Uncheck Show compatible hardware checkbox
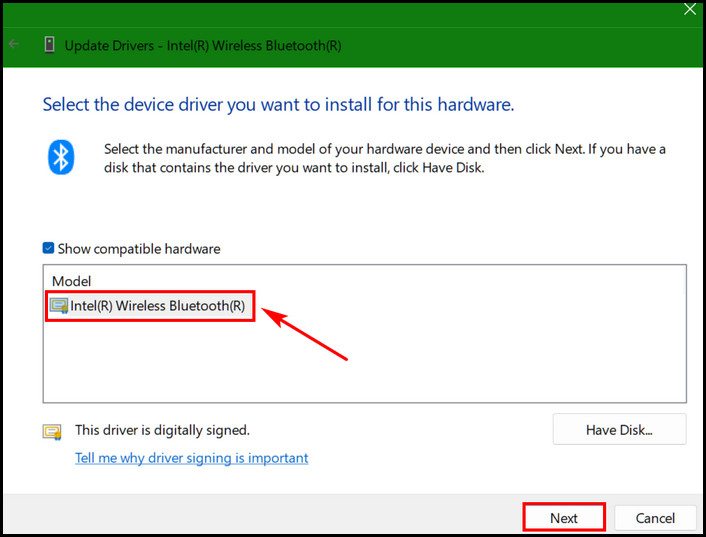The image size is (706, 537). tap(48, 248)
